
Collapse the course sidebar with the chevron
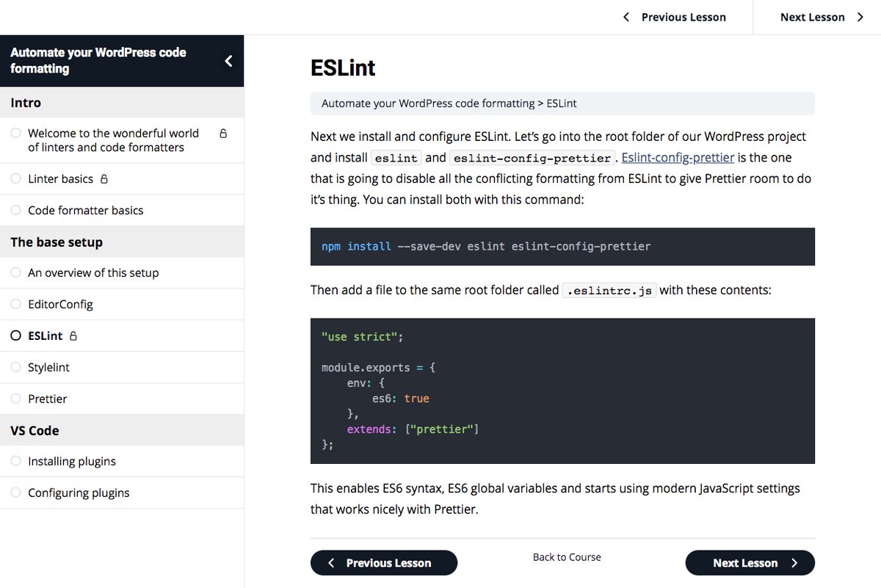pyautogui.click(x=228, y=61)
